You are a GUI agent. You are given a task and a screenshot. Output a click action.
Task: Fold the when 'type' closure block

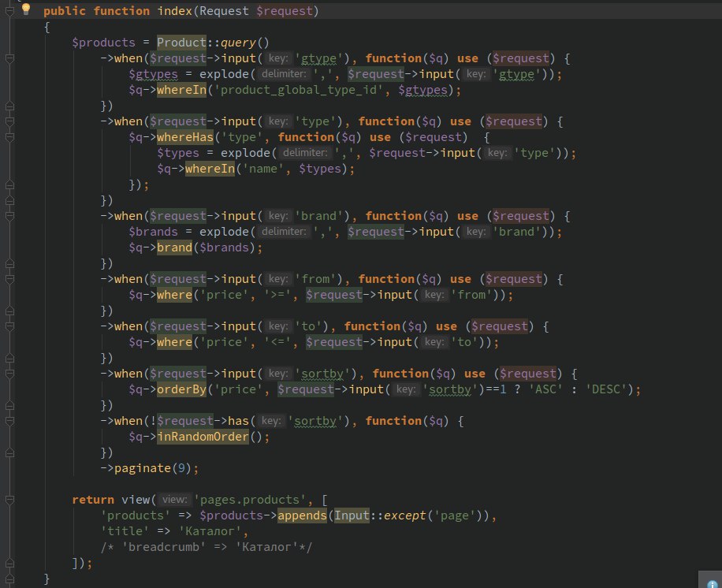[x=9, y=121]
